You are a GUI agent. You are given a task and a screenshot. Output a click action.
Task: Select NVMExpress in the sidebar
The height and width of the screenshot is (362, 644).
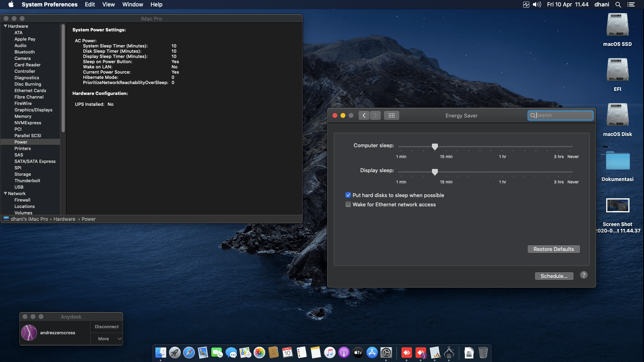pyautogui.click(x=28, y=123)
